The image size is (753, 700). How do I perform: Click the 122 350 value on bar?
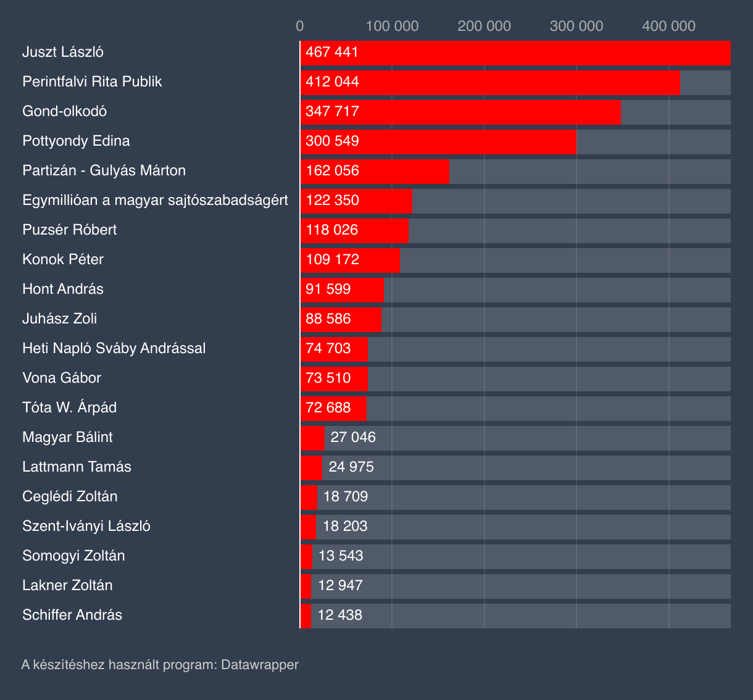point(332,201)
